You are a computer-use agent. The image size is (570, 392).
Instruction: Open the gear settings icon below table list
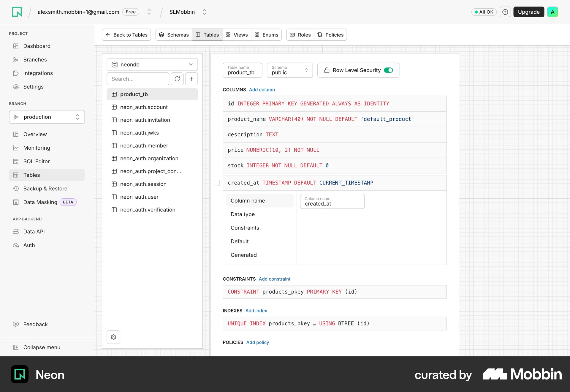click(113, 337)
